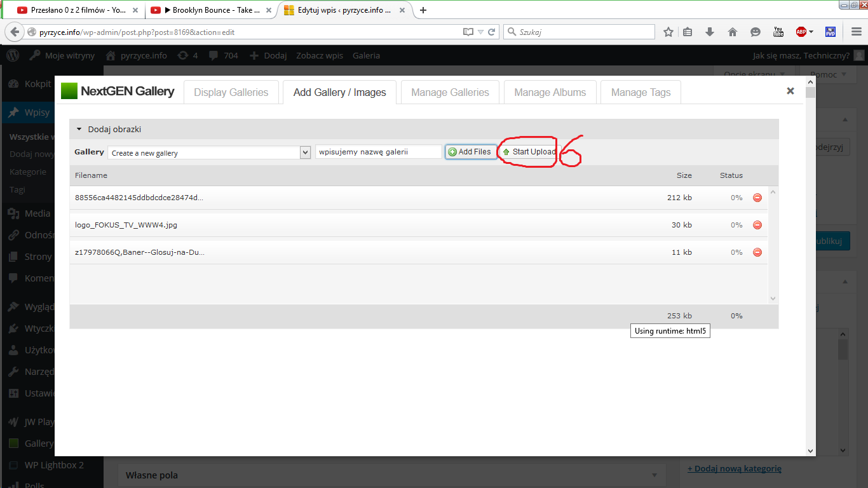The image size is (868, 488).
Task: Go to browser home page icon
Action: coord(732,32)
